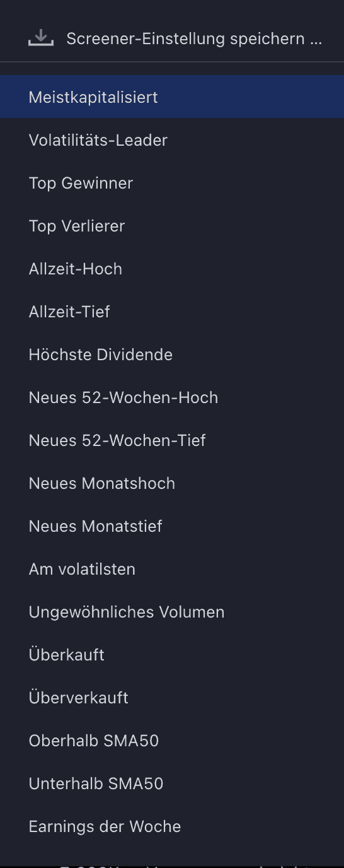
Task: Open Screener-Einstellung speichern option
Action: tap(172, 38)
